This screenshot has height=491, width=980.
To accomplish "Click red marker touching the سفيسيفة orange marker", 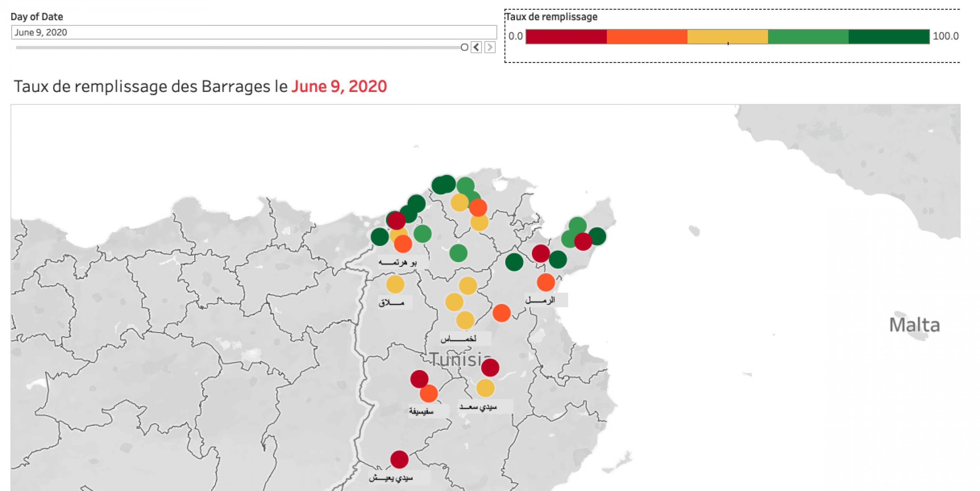I will 419,379.
